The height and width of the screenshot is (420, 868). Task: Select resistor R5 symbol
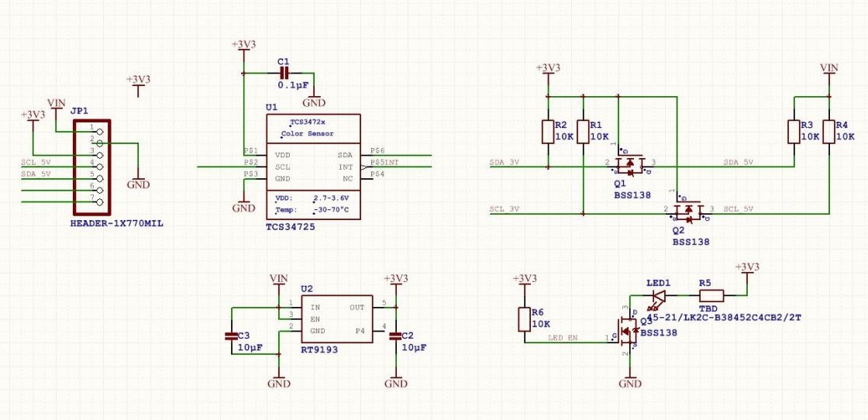click(x=711, y=295)
